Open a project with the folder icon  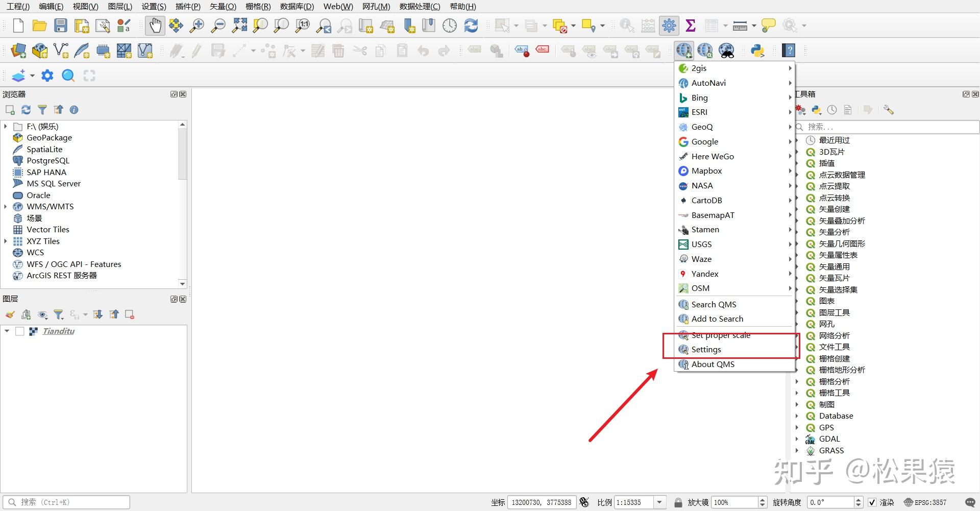(39, 26)
